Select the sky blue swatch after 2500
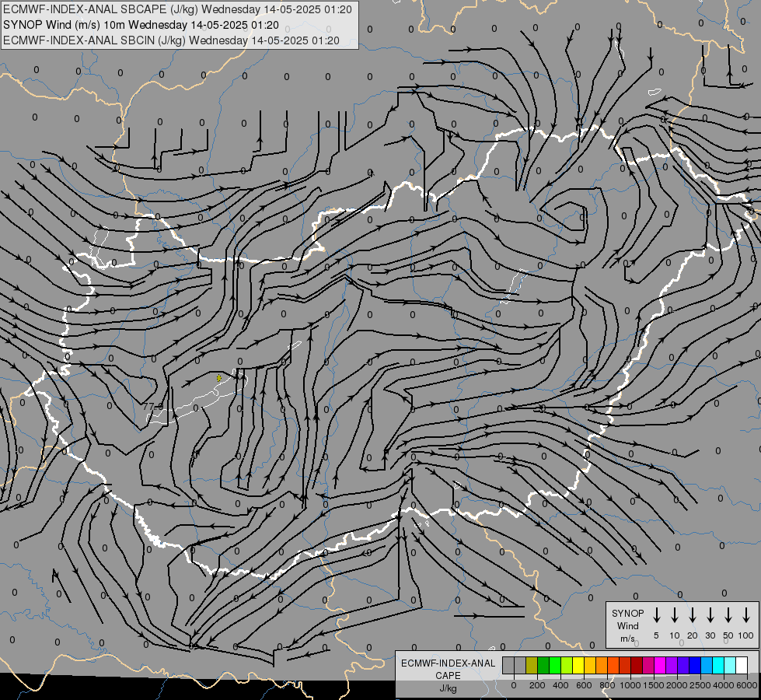Image resolution: width=761 pixels, height=700 pixels. point(707,665)
